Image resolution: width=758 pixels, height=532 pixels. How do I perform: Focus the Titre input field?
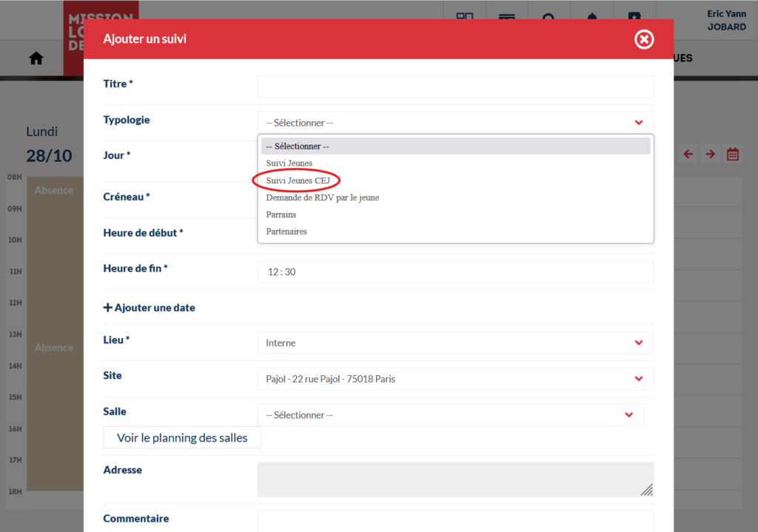coord(455,87)
